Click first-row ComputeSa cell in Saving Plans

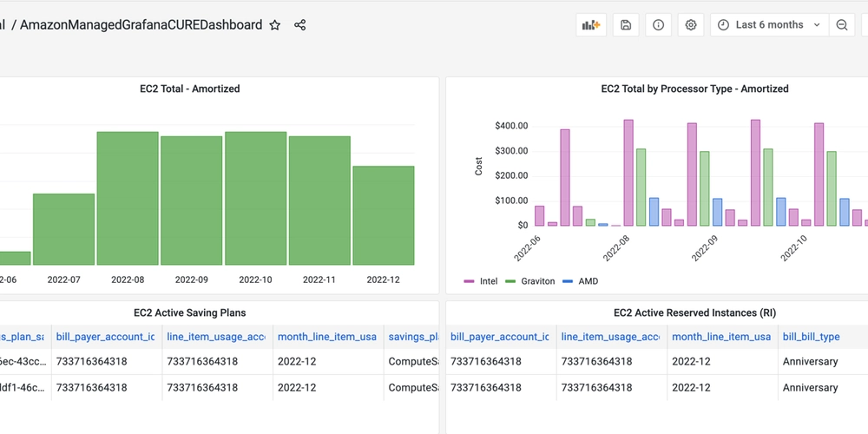[x=413, y=361]
